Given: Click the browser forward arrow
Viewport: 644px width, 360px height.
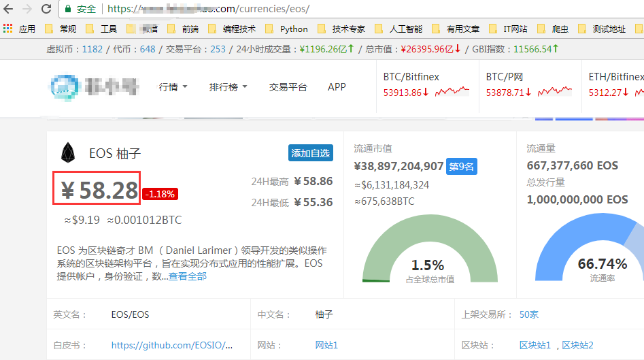Looking at the screenshot, I should tap(27, 9).
